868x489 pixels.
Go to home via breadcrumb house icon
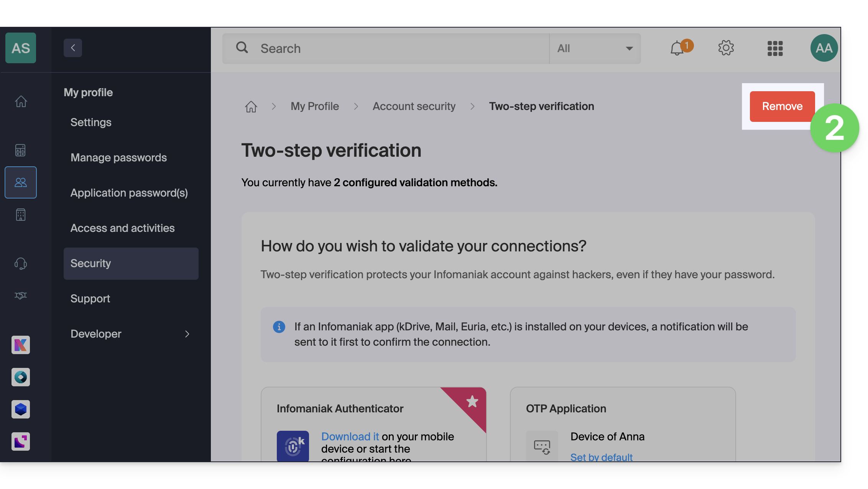(x=251, y=107)
